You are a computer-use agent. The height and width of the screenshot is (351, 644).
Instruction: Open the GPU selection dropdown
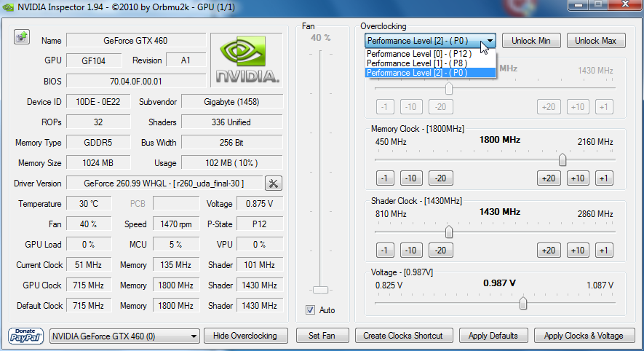point(124,336)
